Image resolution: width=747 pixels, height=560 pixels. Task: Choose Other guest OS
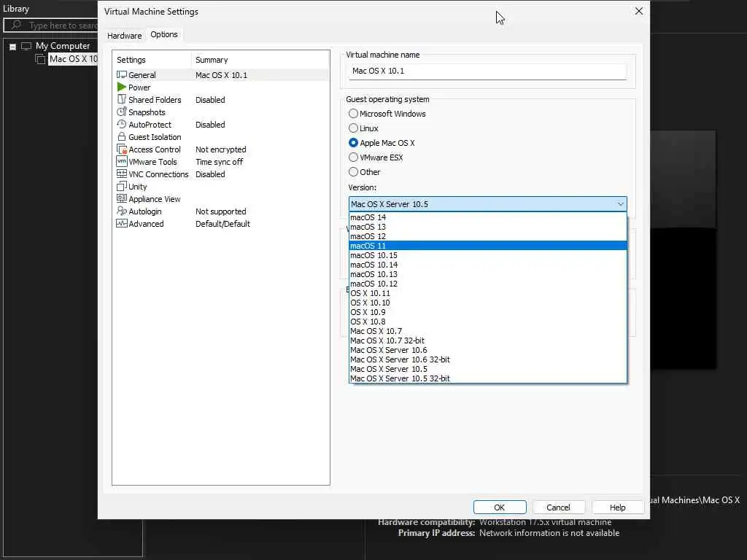353,172
